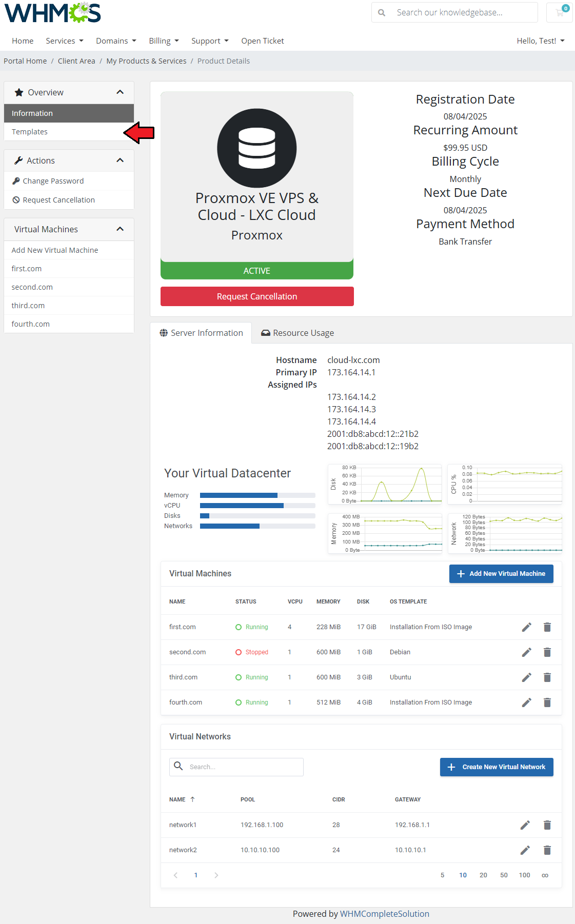Edit network2 virtual network
This screenshot has height=924, width=575.
click(x=525, y=850)
